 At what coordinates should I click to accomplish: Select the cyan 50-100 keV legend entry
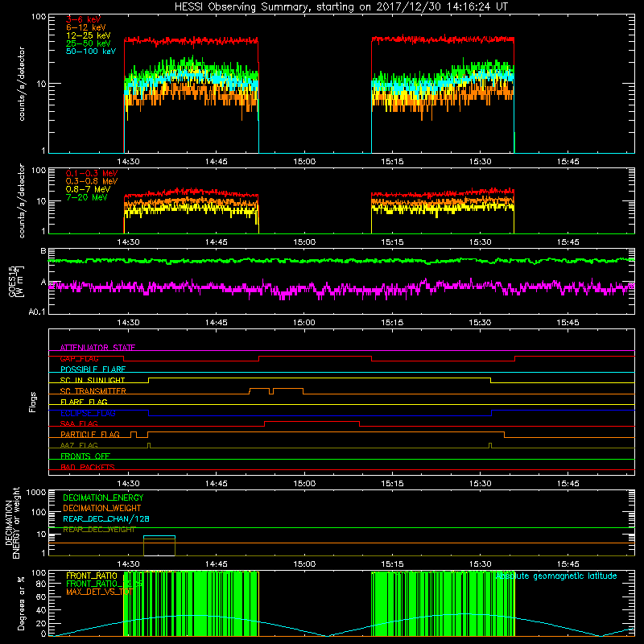(91, 52)
